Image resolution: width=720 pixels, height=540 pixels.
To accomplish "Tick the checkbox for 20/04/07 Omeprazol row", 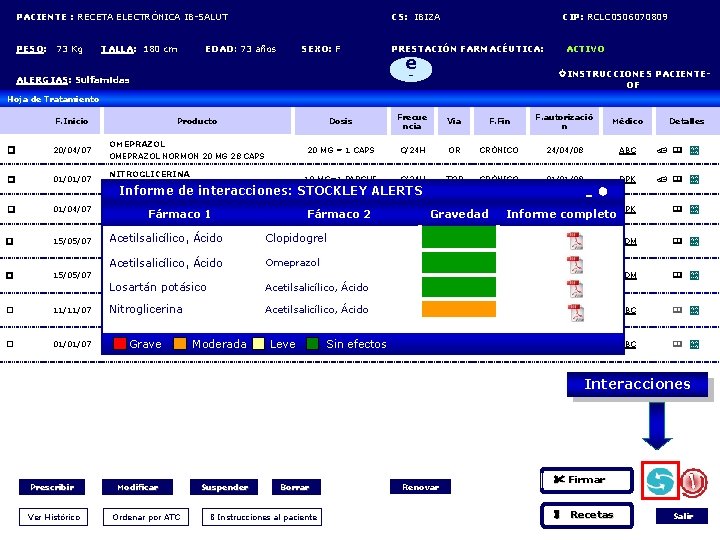I will [x=11, y=150].
